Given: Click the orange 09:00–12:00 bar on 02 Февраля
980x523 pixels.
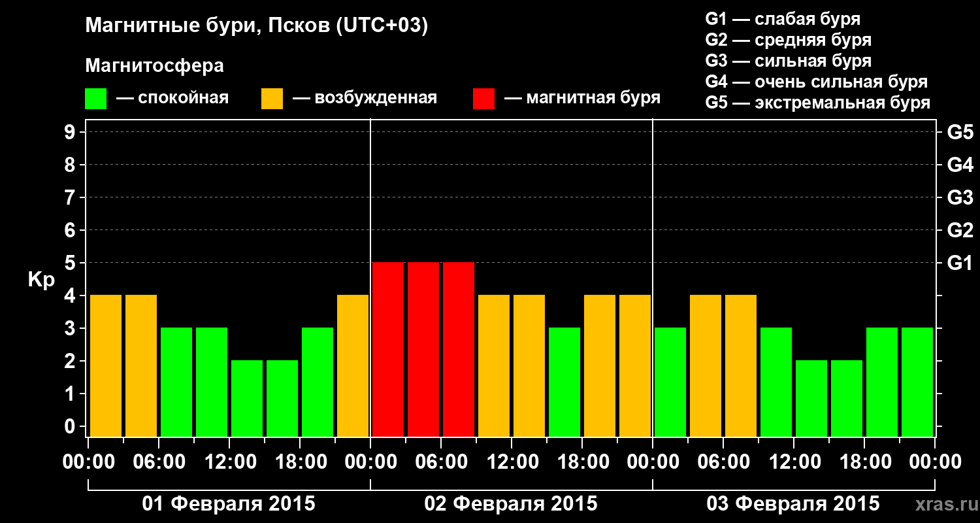Looking at the screenshot, I should [494, 366].
